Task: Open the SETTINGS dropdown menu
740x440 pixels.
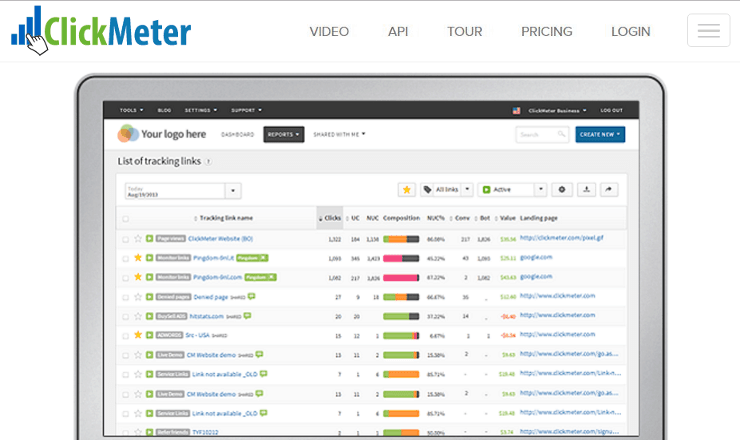Action: point(201,110)
